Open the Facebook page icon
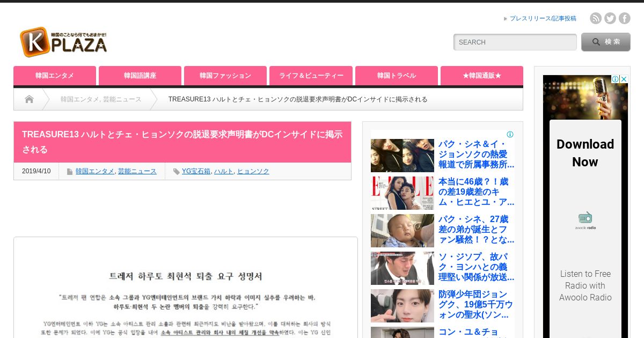644x338 pixels. point(625,18)
